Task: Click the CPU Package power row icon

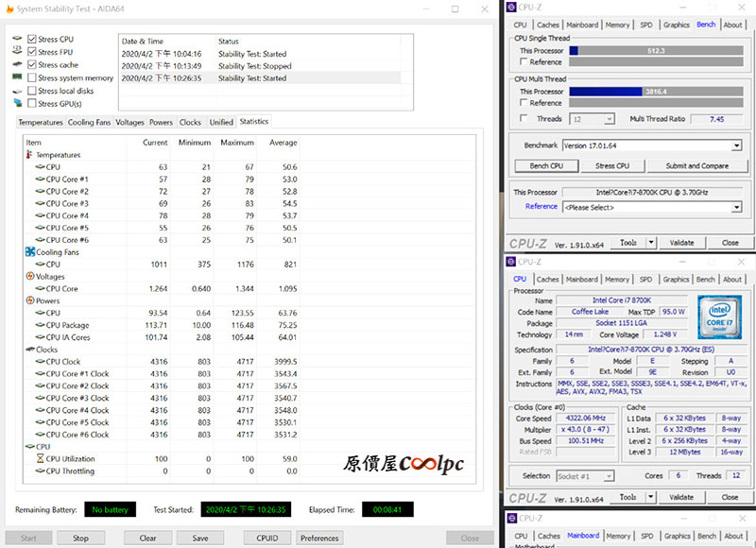Action: pyautogui.click(x=40, y=325)
